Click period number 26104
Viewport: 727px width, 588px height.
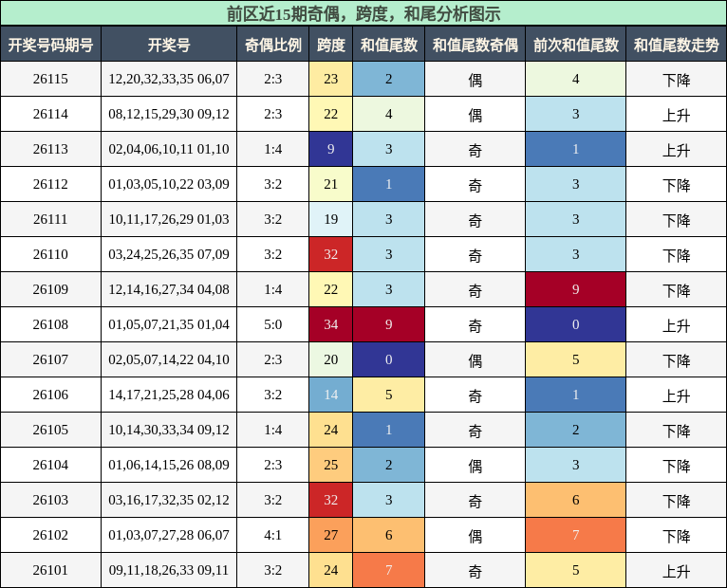click(50, 465)
